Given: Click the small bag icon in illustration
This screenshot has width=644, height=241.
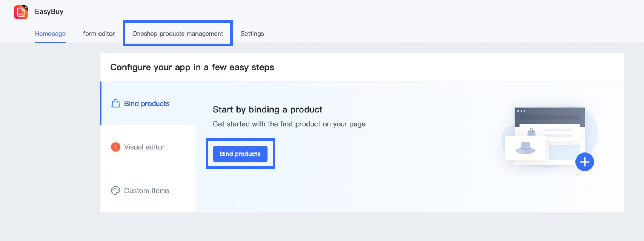Looking at the screenshot, I should coord(532,132).
